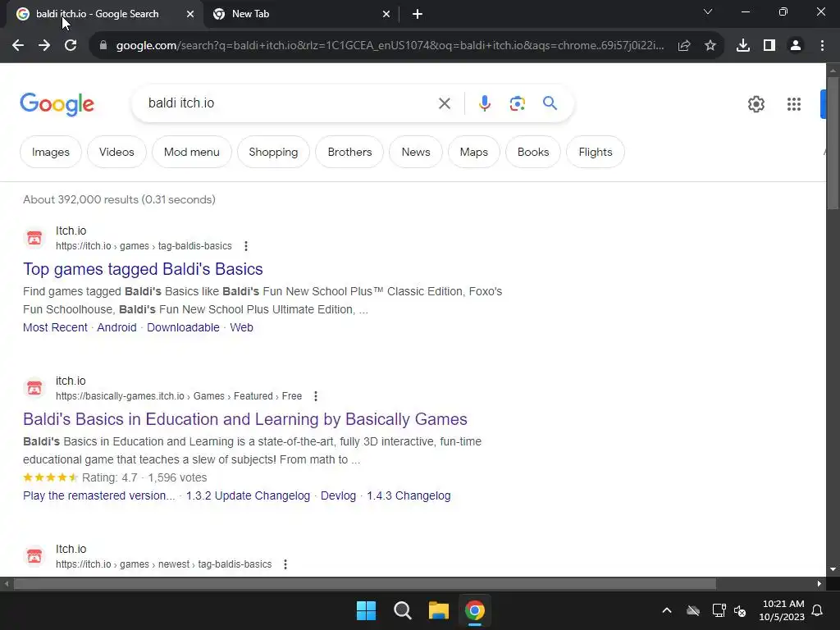Submit search with magnifier icon
The height and width of the screenshot is (630, 840).
(550, 103)
